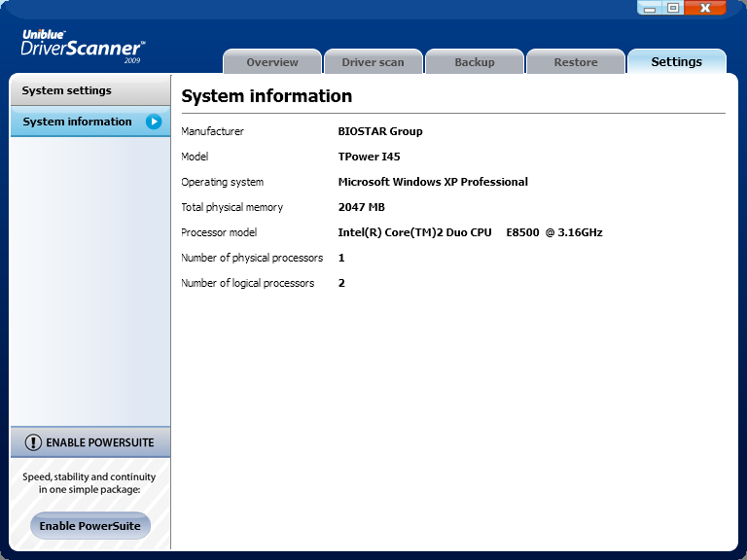The image size is (747, 560).
Task: Click the System information heading
Action: [267, 96]
